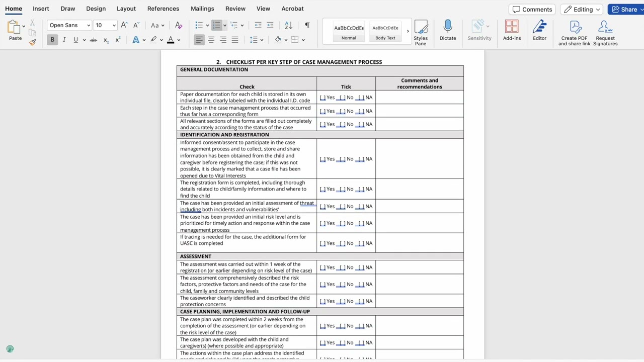
Task: Toggle Italic formatting
Action: tap(64, 40)
